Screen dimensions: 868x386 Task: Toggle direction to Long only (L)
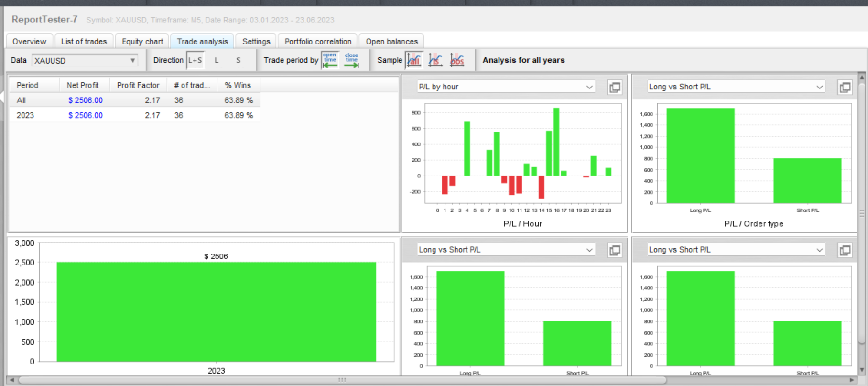217,60
